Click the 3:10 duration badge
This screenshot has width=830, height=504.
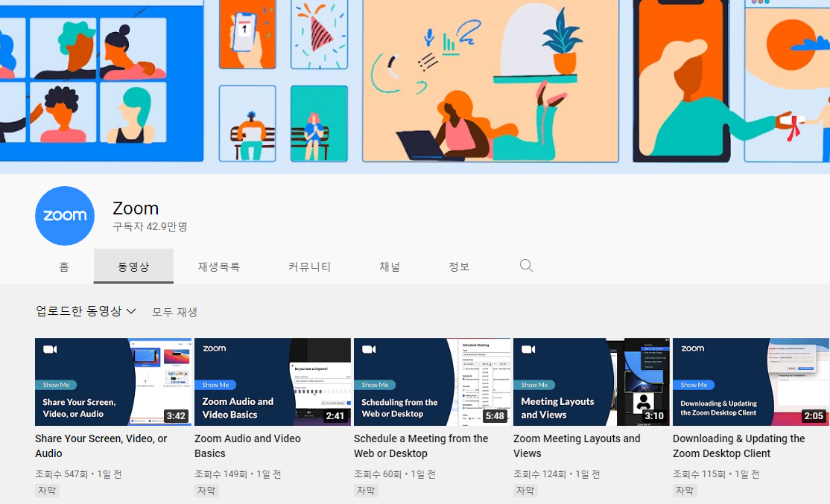pyautogui.click(x=653, y=415)
